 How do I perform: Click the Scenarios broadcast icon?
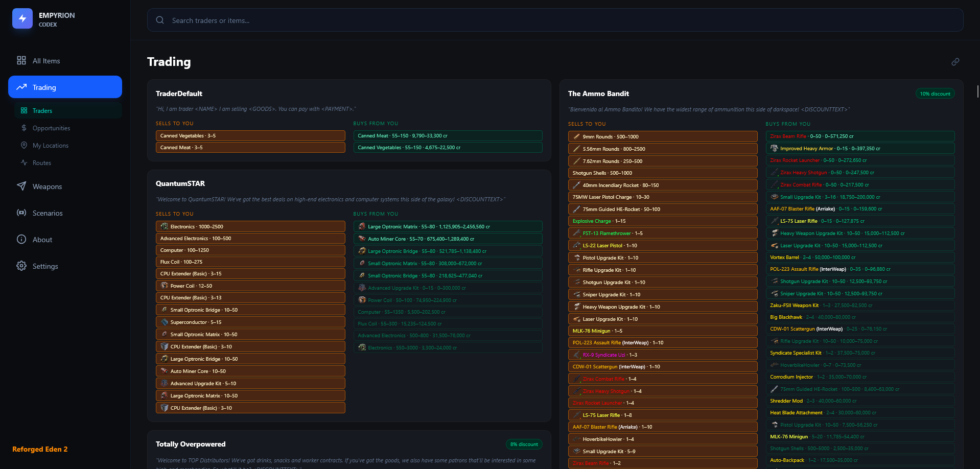point(21,213)
